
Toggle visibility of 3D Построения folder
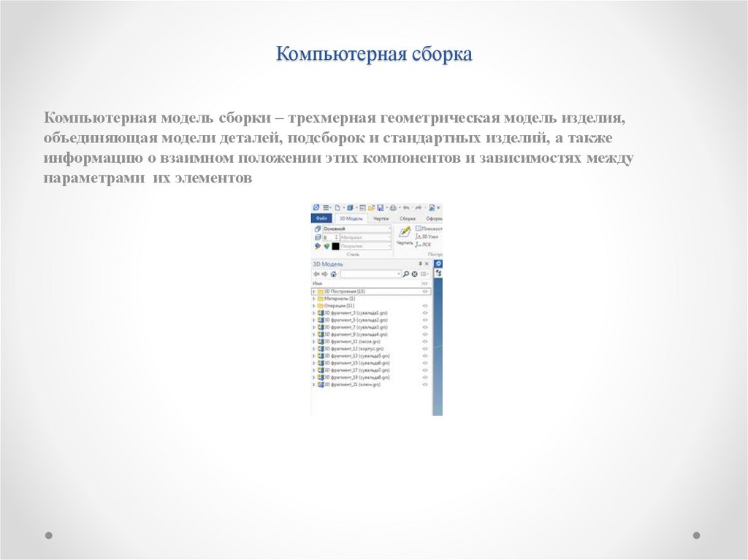(424, 291)
